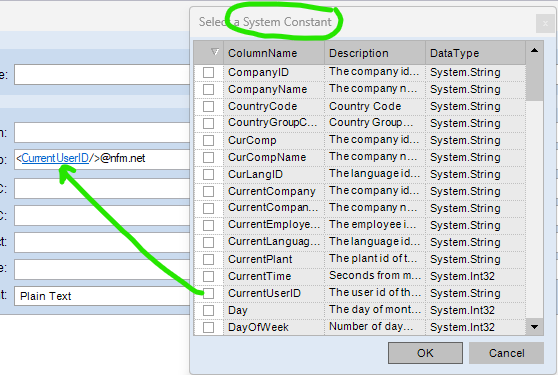
Task: Click System.Int32 in the DayOfWeek row
Action: tap(475, 327)
